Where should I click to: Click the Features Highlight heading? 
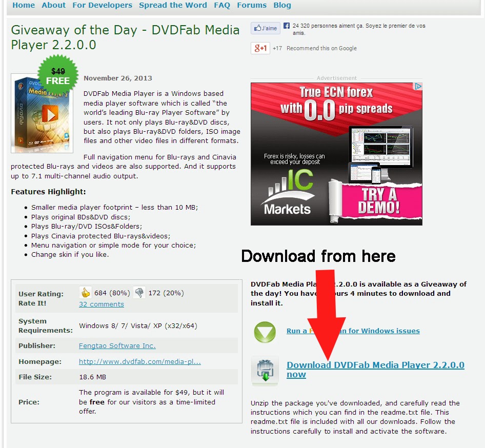48,192
